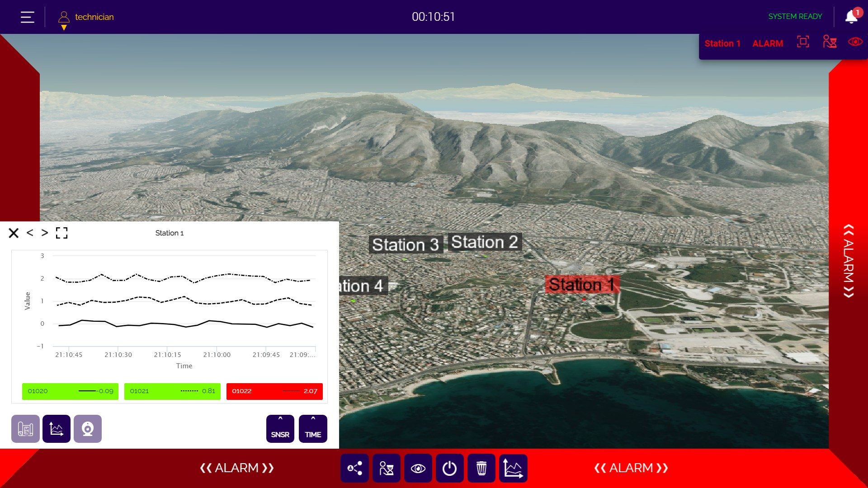Click the power button in bottom toolbar
This screenshot has width=868, height=488.
pyautogui.click(x=450, y=468)
